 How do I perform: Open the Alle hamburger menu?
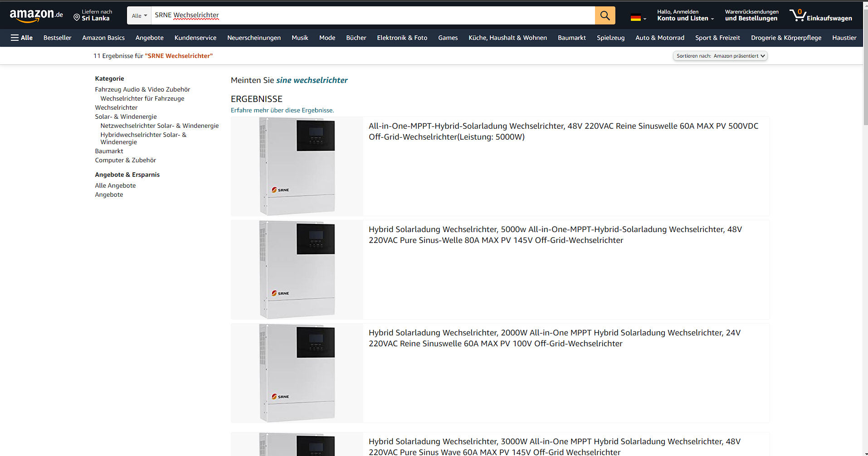click(x=22, y=38)
